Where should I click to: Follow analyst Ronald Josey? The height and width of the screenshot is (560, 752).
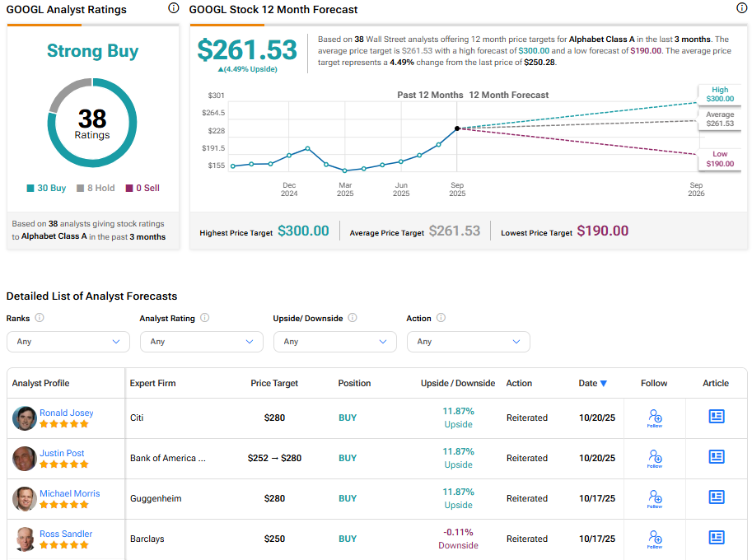(x=654, y=418)
